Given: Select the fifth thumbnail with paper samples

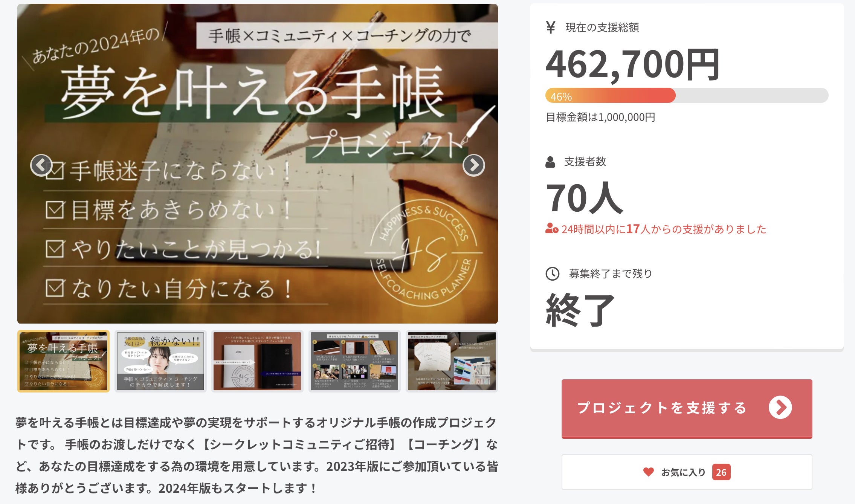Looking at the screenshot, I should [452, 361].
